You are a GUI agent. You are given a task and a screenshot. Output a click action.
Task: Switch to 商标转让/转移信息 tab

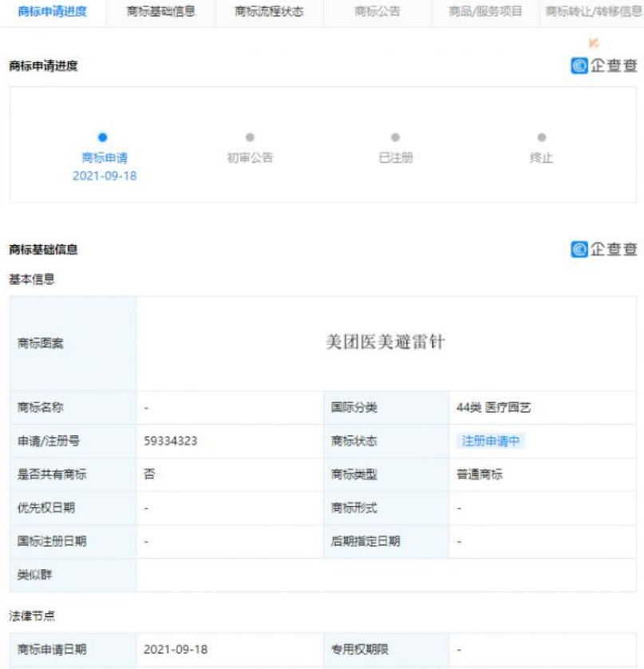click(594, 12)
